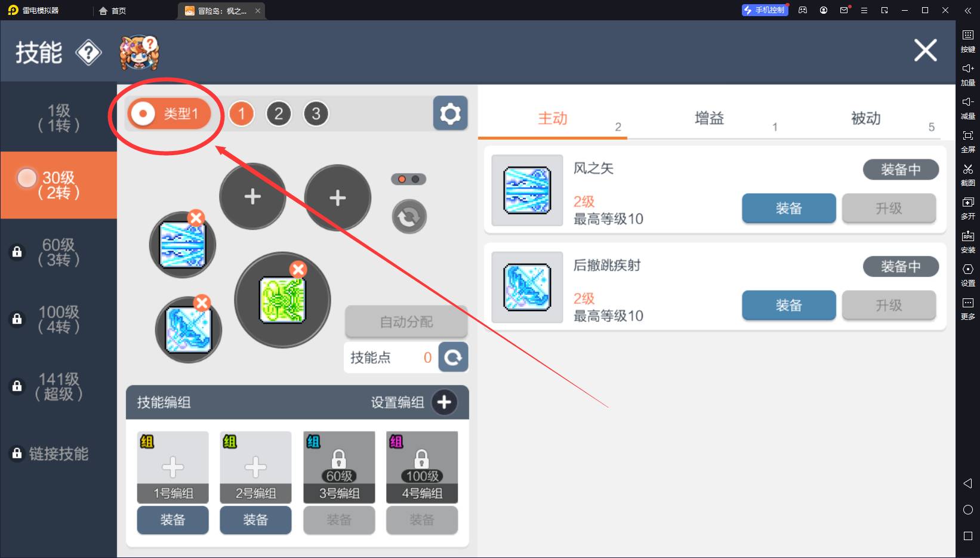
Task: Equip skill group 1号编组
Action: click(x=173, y=520)
